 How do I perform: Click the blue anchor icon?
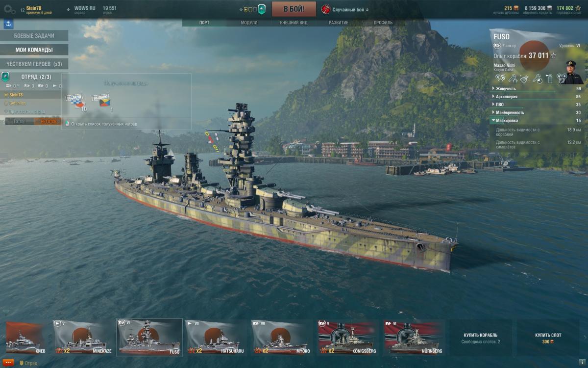(8, 24)
